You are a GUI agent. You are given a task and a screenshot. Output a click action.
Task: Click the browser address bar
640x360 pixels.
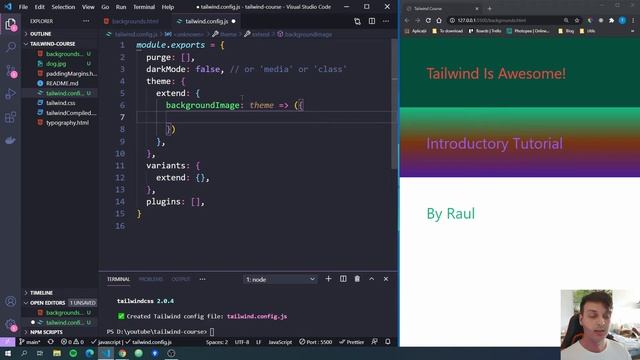506,20
